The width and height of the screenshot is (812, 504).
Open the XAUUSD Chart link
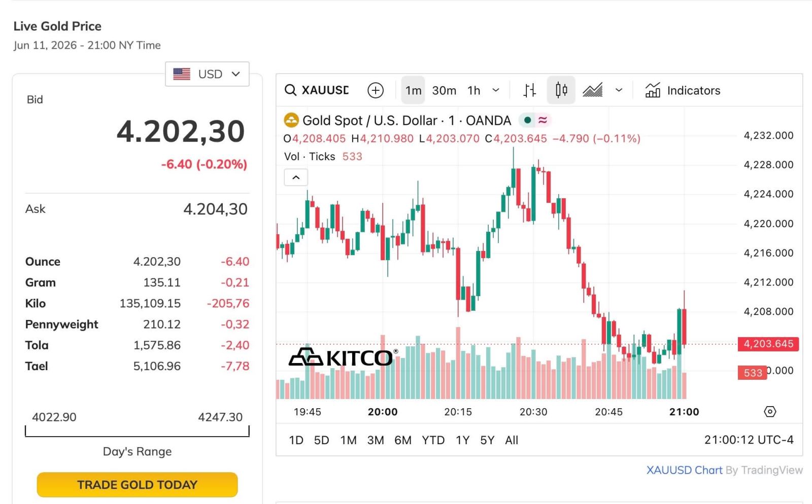pyautogui.click(x=684, y=470)
